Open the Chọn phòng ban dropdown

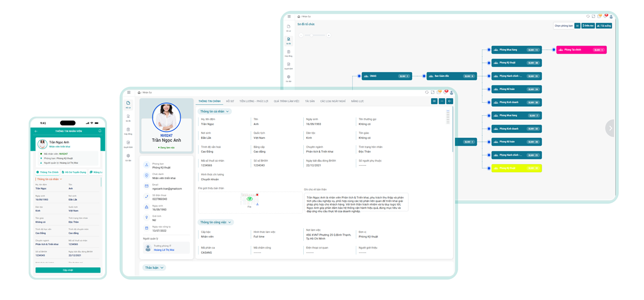pyautogui.click(x=563, y=25)
